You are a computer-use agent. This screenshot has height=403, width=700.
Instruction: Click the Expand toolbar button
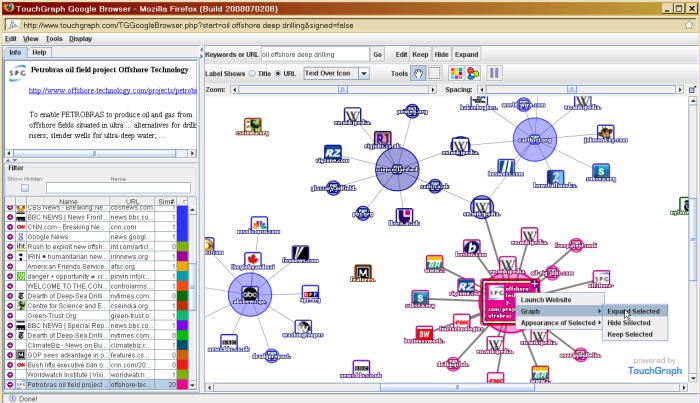click(467, 54)
